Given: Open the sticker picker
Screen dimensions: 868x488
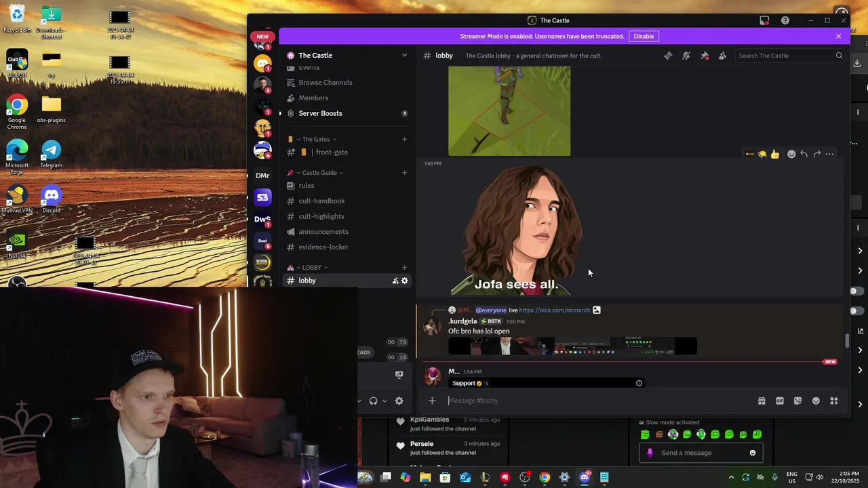Looking at the screenshot, I should click(x=798, y=401).
